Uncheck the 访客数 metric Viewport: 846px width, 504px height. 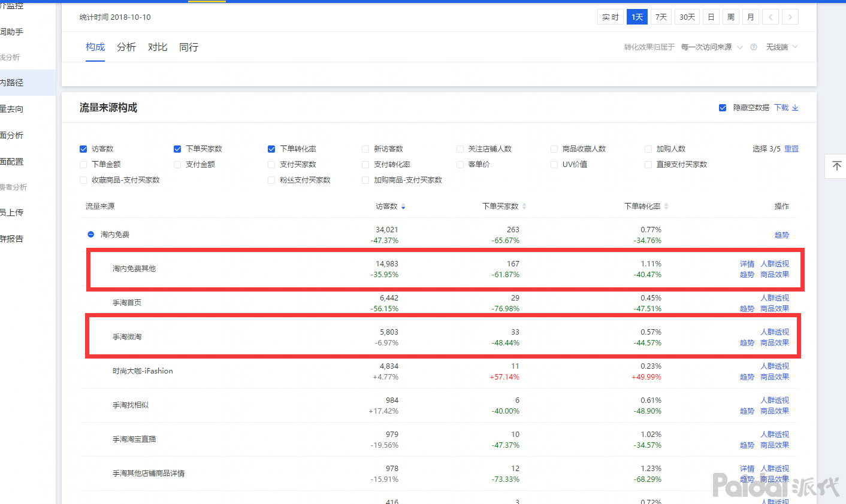83,149
